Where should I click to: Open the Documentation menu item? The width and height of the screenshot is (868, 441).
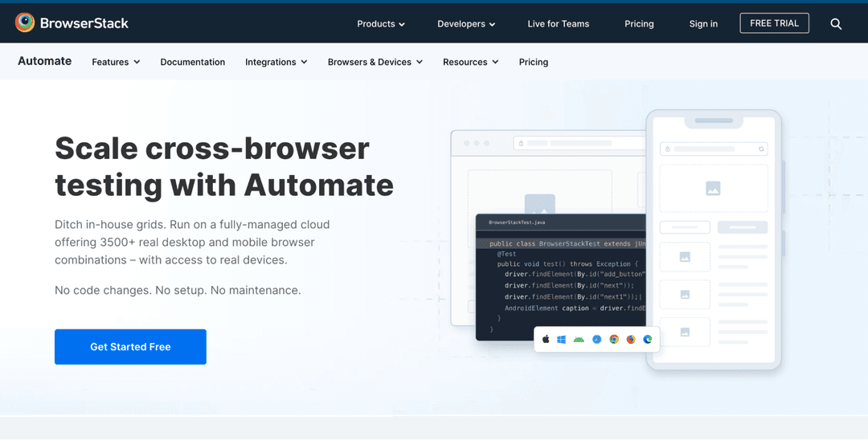pos(193,62)
